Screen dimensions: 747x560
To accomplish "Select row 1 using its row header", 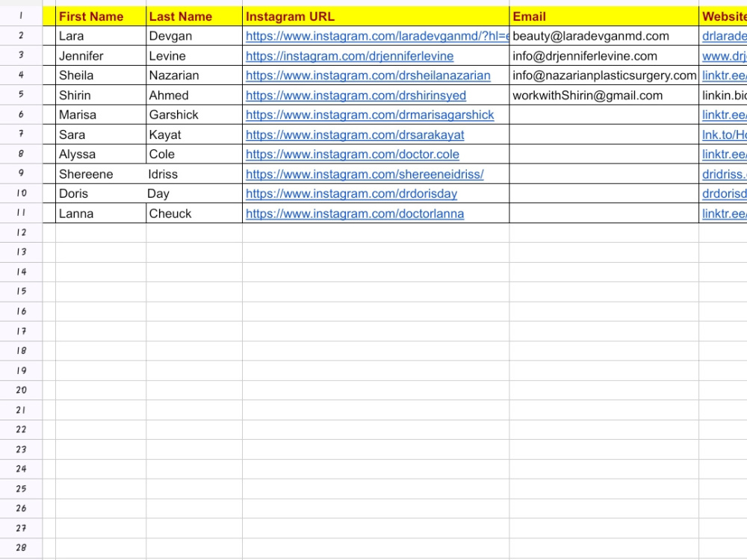I will click(x=21, y=16).
